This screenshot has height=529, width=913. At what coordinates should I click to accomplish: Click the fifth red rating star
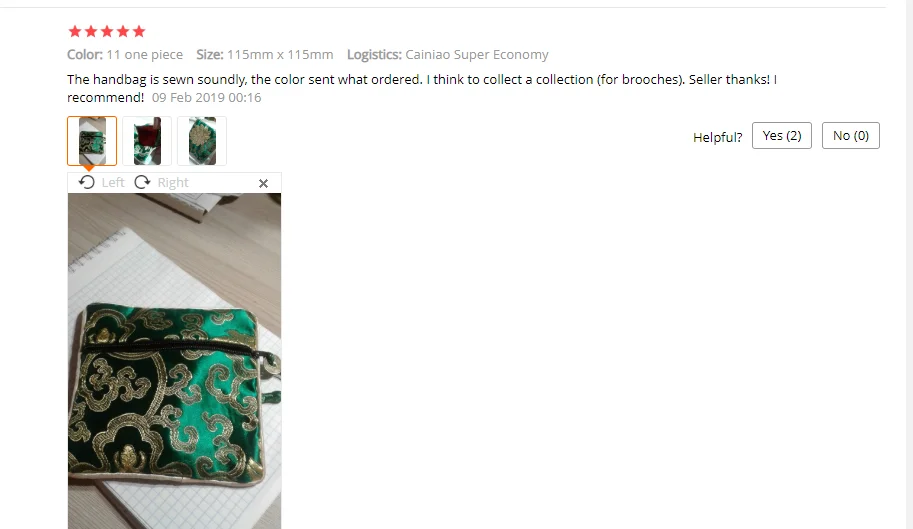pyautogui.click(x=139, y=31)
